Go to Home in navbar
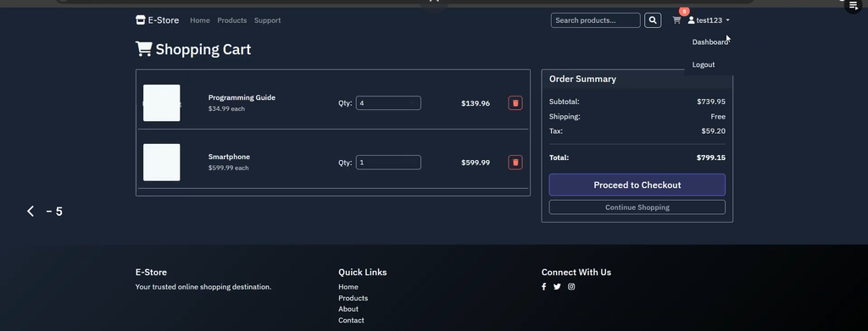868x331 pixels. pyautogui.click(x=200, y=20)
